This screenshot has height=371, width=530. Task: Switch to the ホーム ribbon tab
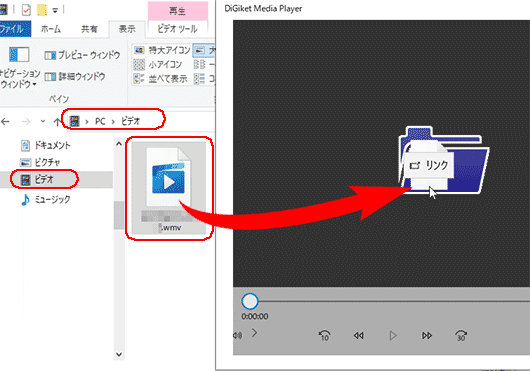point(51,29)
